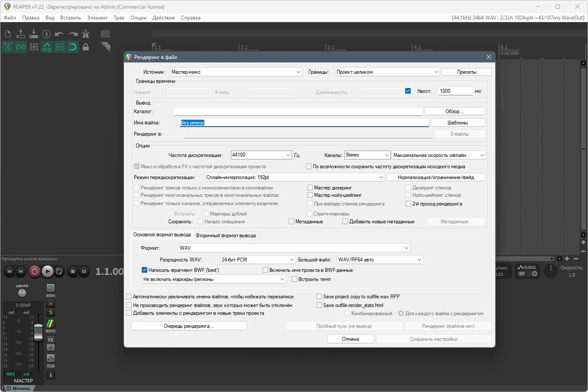Open Сплайн-интерполяция 192pt resample dropdown
Image resolution: width=588 pixels, height=392 pixels.
point(295,177)
